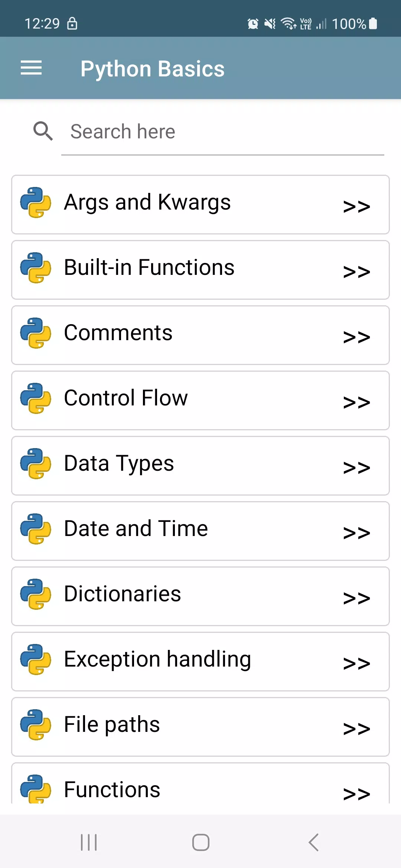Expand the Date and Time chevron arrows
Screen dimensions: 401x868
tap(356, 533)
